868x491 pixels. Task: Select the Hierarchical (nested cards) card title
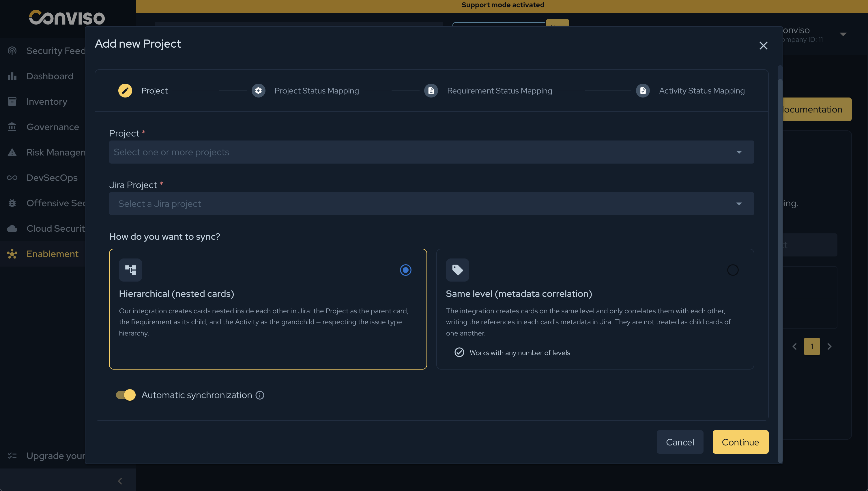coord(177,294)
